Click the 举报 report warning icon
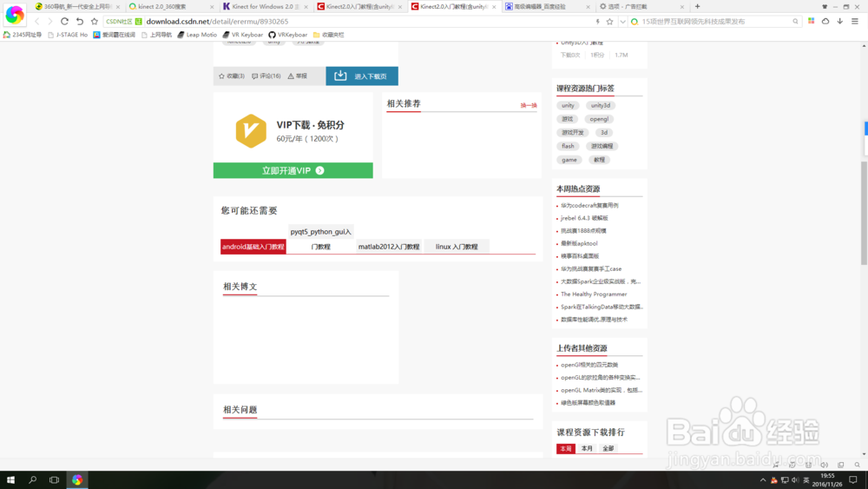The height and width of the screenshot is (489, 868). click(291, 76)
